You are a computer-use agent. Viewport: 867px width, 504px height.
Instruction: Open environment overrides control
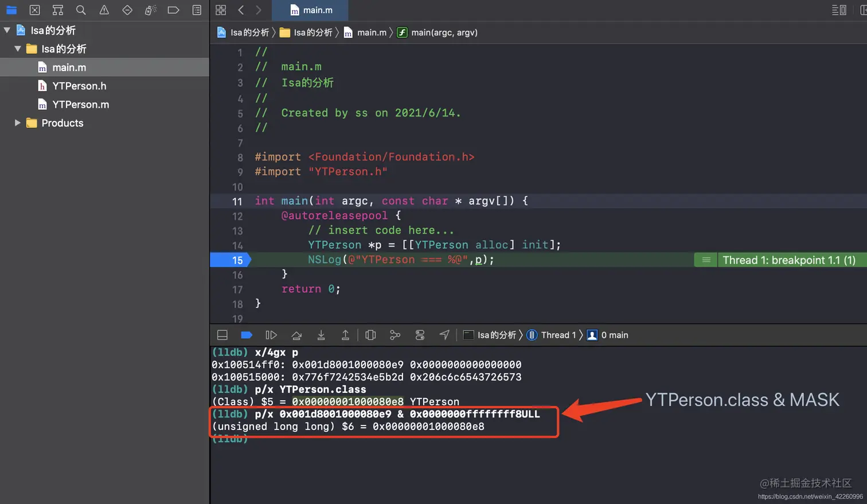pos(420,335)
